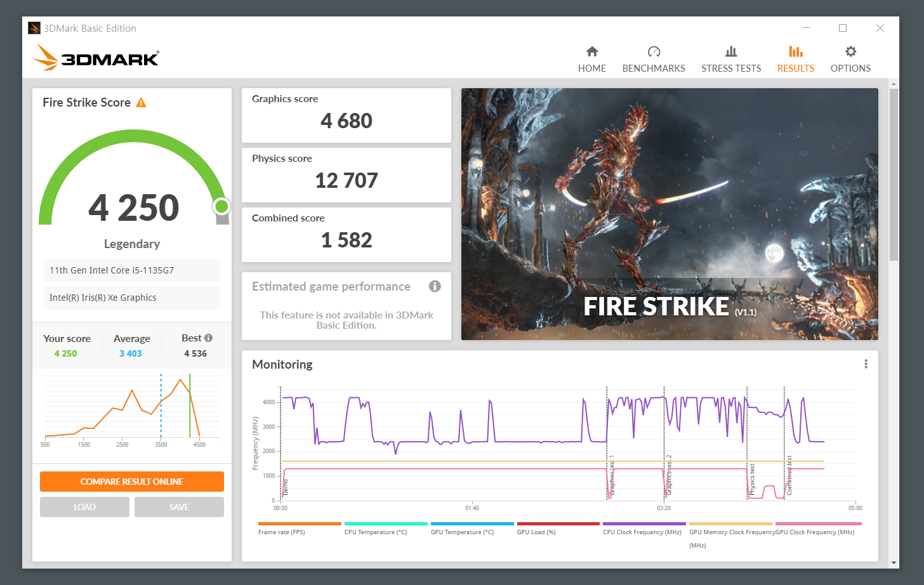Click the scrollbar up arrow
This screenshot has height=585, width=924.
pyautogui.click(x=894, y=84)
